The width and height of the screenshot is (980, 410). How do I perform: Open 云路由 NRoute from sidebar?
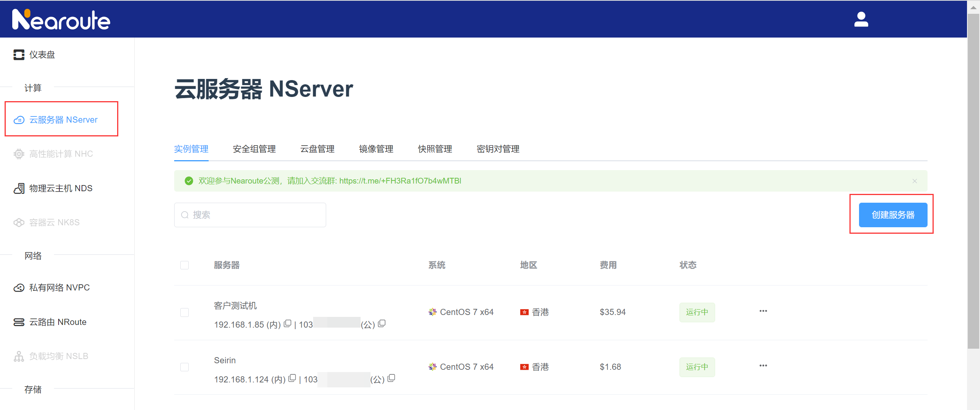[57, 322]
